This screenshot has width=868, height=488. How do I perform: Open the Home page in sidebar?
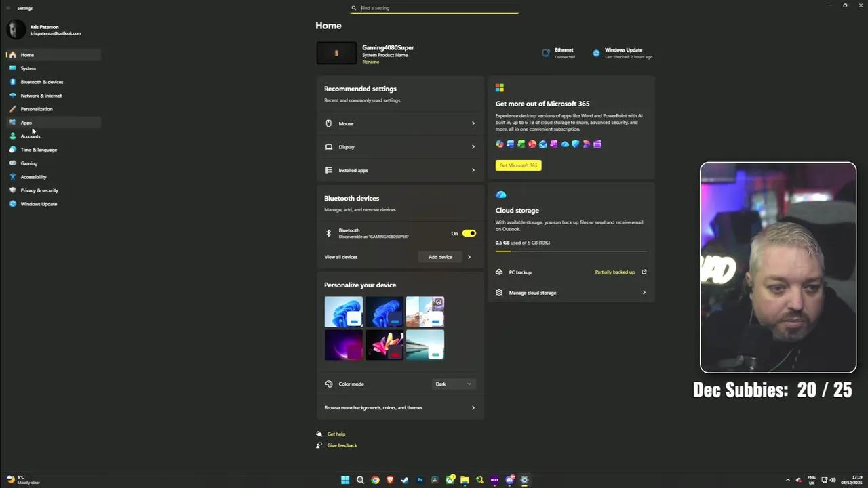(54, 55)
